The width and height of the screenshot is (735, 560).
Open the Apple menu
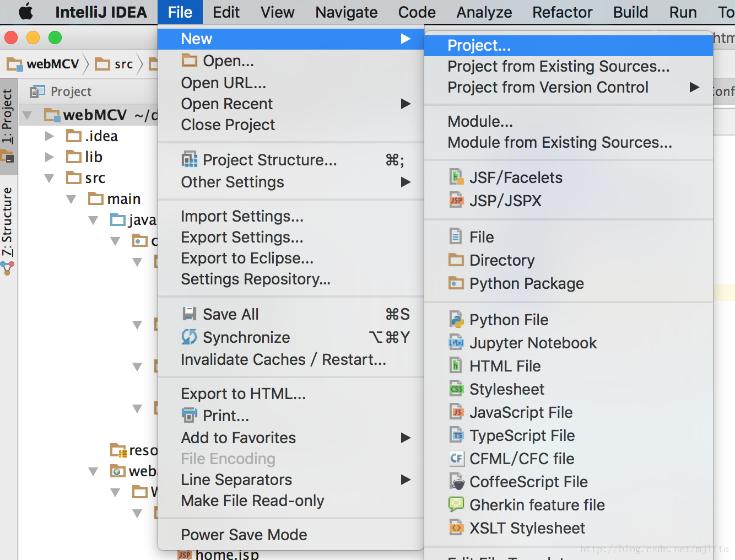pyautogui.click(x=25, y=12)
